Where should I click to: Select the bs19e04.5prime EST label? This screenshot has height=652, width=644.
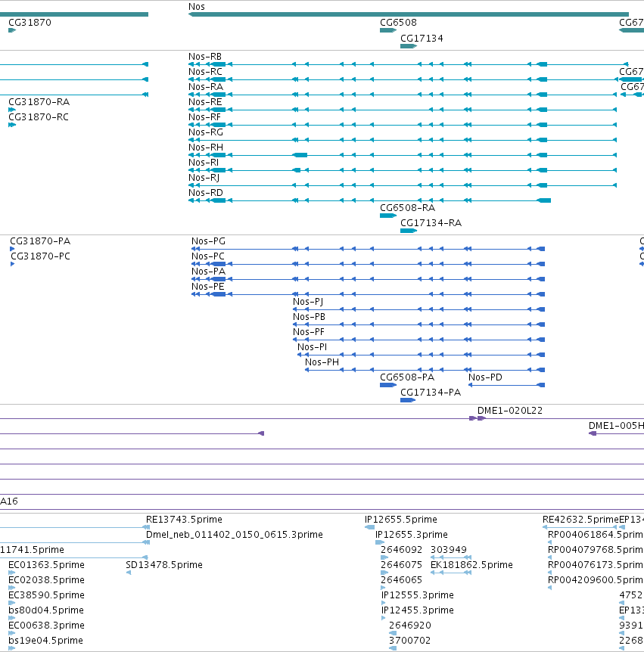tap(45, 641)
